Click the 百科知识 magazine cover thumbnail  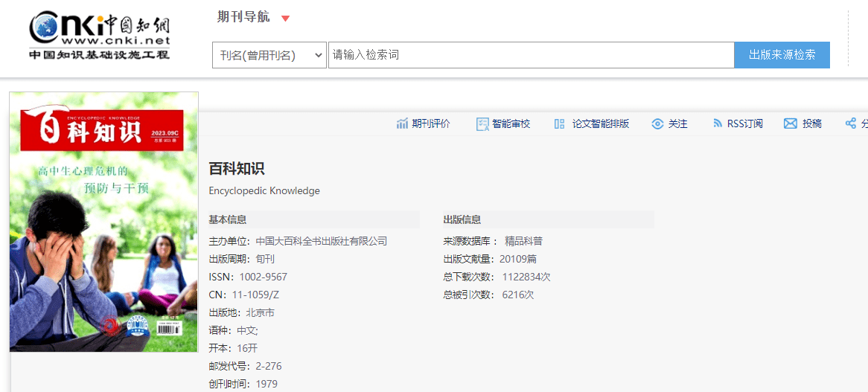click(x=104, y=222)
